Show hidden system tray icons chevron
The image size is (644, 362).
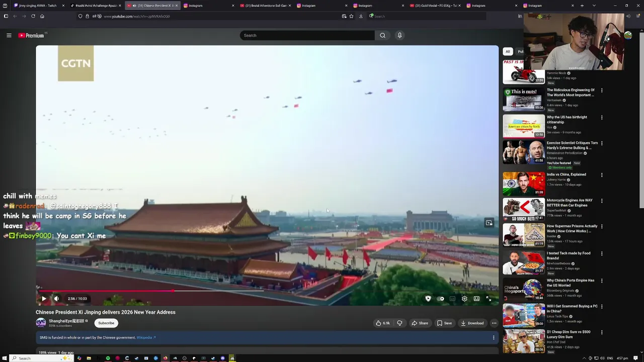[584, 358]
